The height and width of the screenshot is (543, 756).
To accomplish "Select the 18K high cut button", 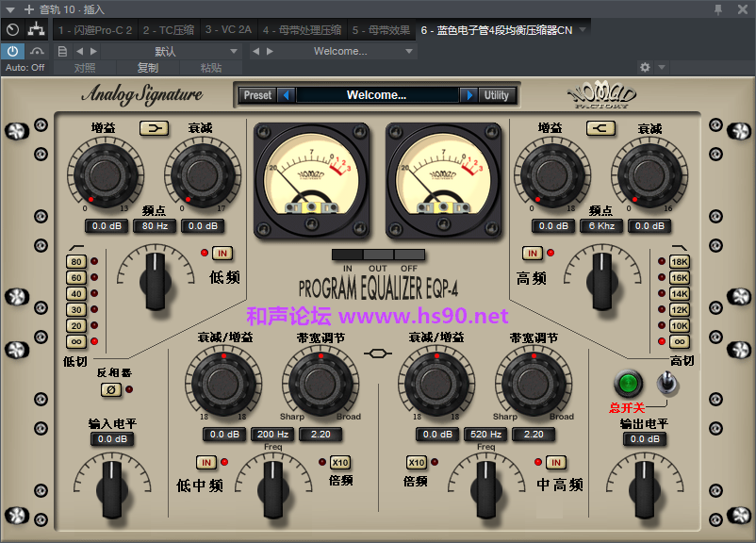I will point(680,262).
